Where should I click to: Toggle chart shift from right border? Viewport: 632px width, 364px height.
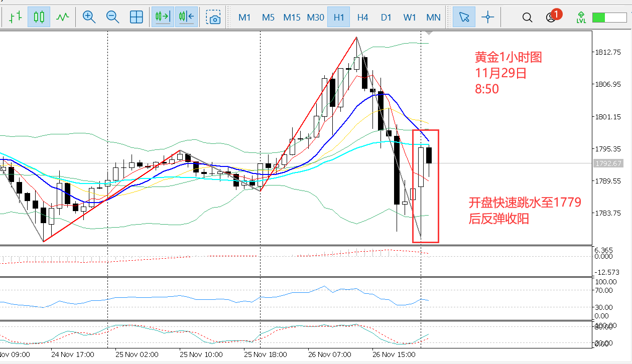click(x=187, y=17)
